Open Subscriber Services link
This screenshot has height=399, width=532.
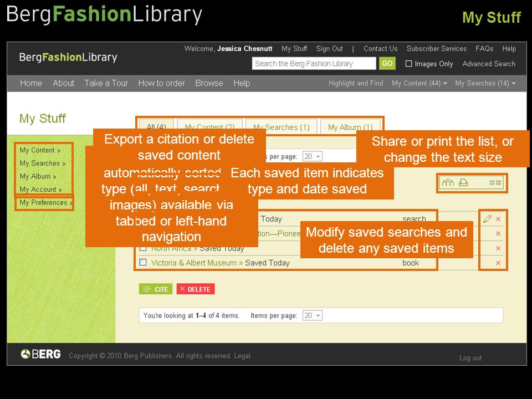click(436, 49)
